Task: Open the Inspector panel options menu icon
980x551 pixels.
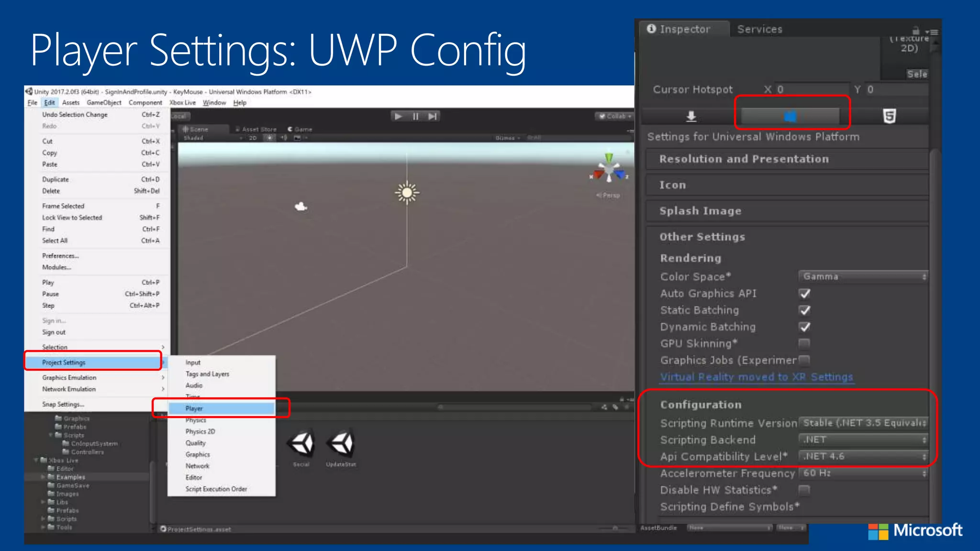Action: 932,32
